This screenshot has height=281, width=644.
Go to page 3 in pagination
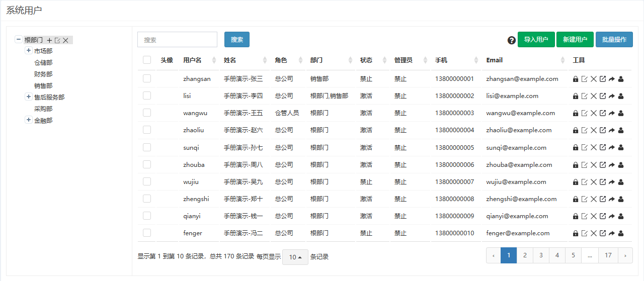pos(541,255)
